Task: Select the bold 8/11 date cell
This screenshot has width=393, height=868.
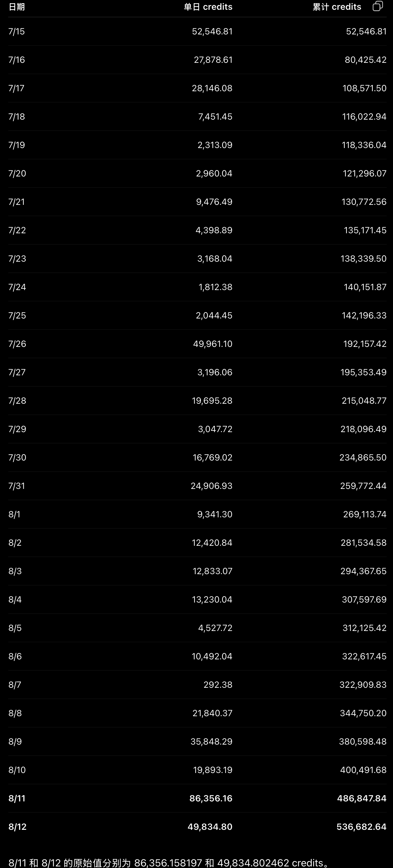Action: [17, 798]
